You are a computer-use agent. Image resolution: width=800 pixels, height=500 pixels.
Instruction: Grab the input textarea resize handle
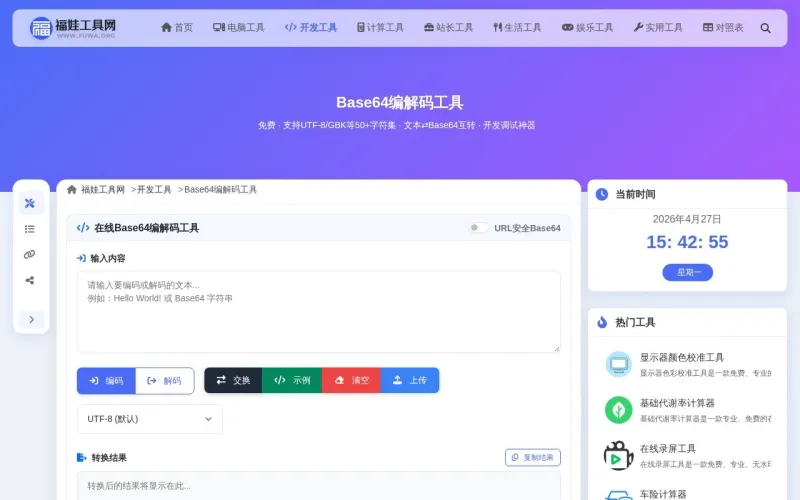(x=557, y=348)
